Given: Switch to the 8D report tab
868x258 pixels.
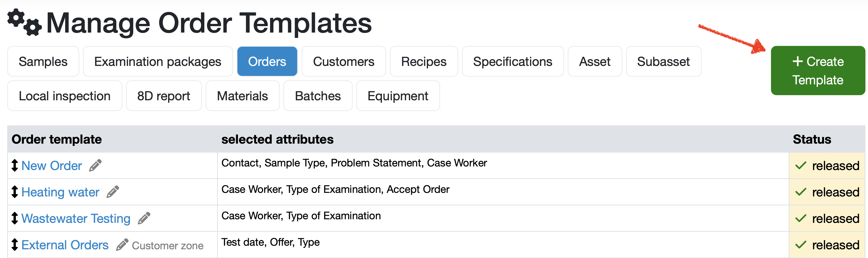Looking at the screenshot, I should tap(164, 96).
